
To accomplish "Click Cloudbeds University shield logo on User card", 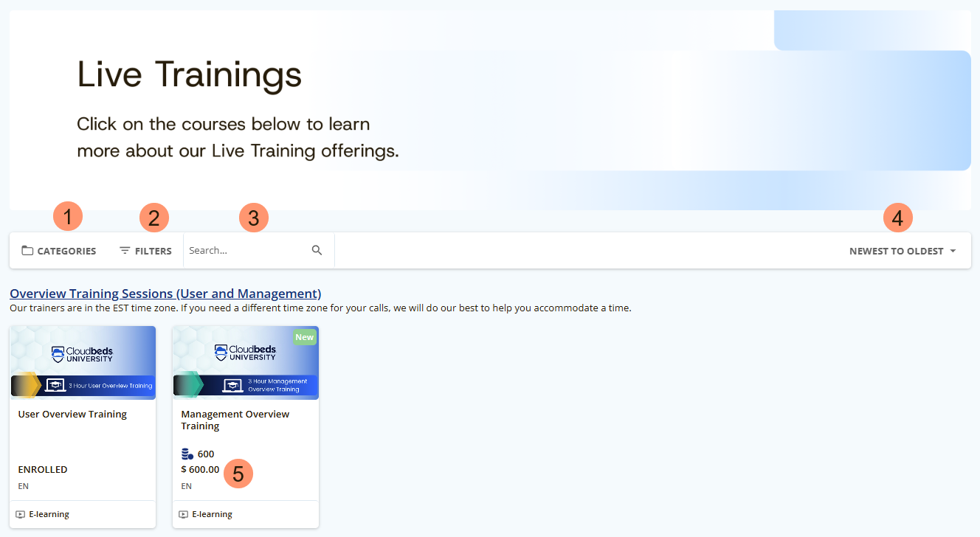I will coord(58,355).
